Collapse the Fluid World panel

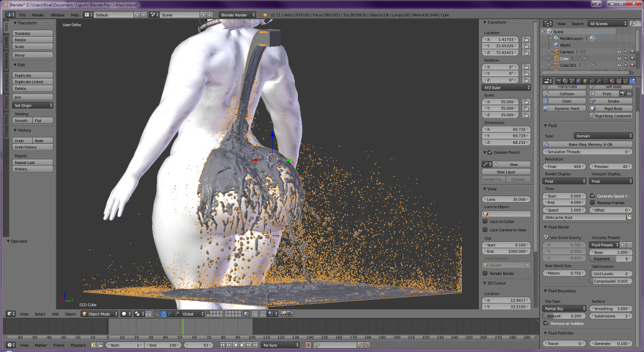tap(546, 227)
